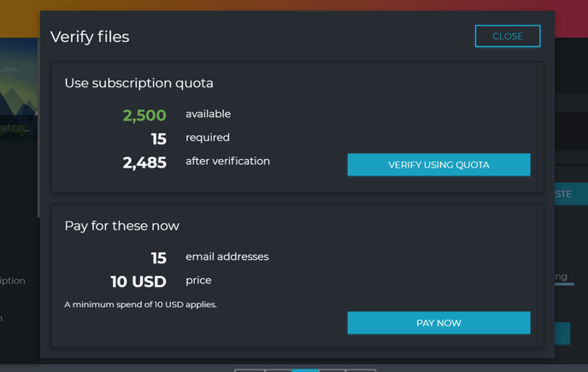Click the dimmed teal button bottom right
588x372 pixels.
click(562, 334)
